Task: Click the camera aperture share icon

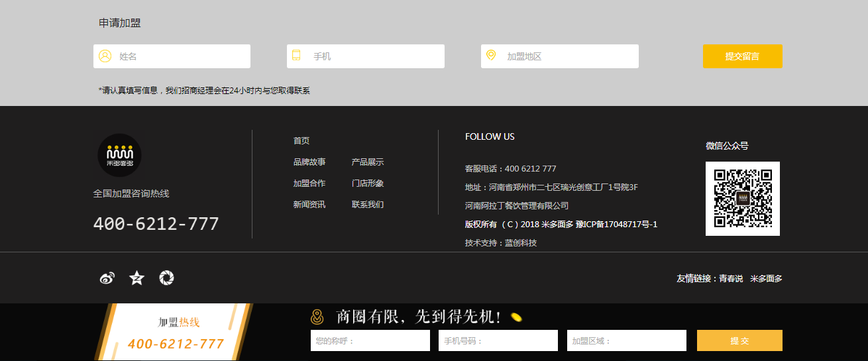Action: click(x=166, y=278)
